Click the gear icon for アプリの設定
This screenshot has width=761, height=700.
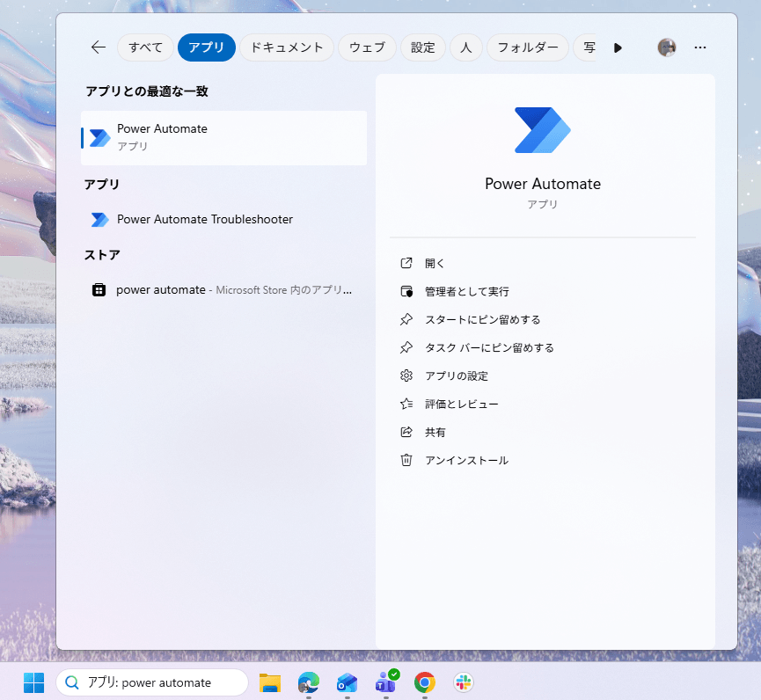click(x=406, y=376)
